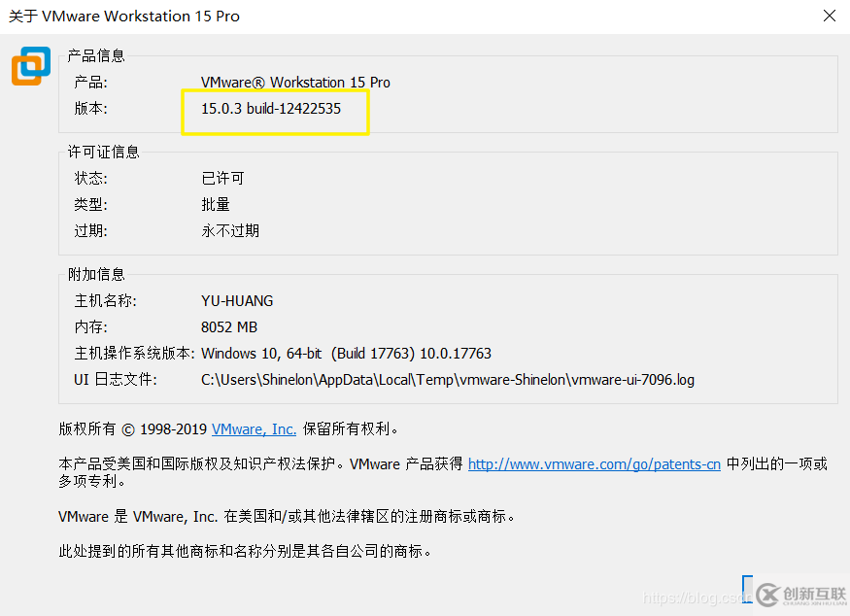Click the 主机名称: label
The height and width of the screenshot is (616, 850).
coord(105,301)
